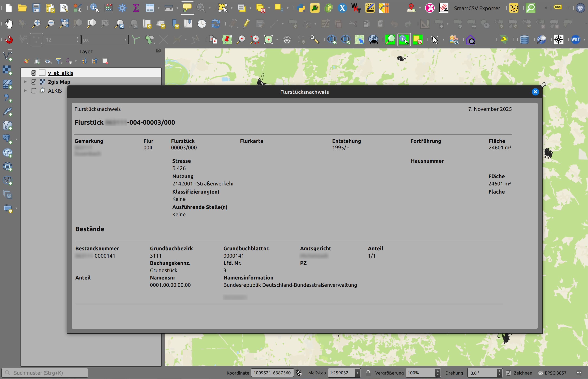Open the statistical summary sigma icon
Viewport: 588px width, 379px height.
136,8
